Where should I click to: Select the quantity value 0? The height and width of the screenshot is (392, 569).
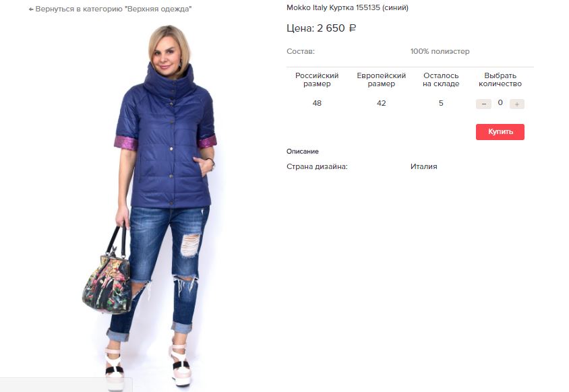(500, 102)
